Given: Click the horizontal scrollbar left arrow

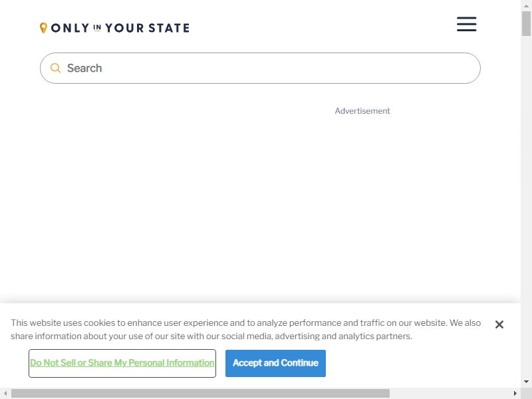Looking at the screenshot, I should tap(5, 393).
